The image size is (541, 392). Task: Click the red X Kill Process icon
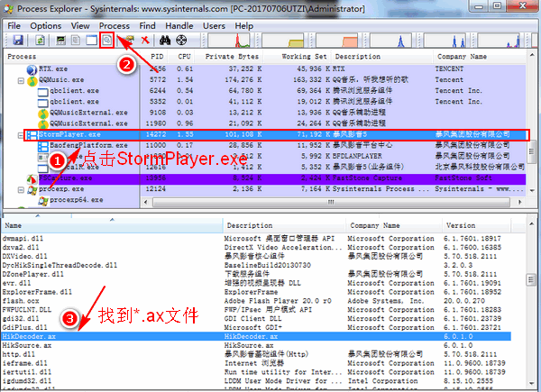(x=145, y=41)
